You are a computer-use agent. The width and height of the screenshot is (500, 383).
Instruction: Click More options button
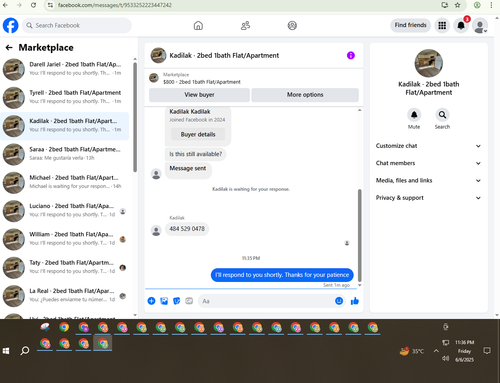click(305, 95)
